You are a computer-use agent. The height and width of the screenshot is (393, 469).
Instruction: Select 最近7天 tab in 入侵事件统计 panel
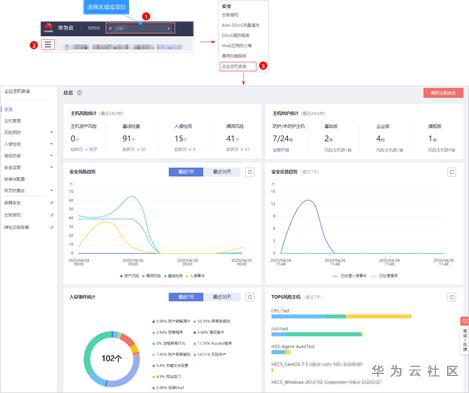(186, 297)
